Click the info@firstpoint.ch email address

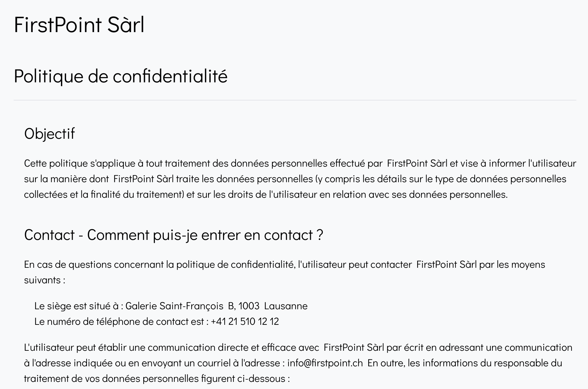(325, 363)
